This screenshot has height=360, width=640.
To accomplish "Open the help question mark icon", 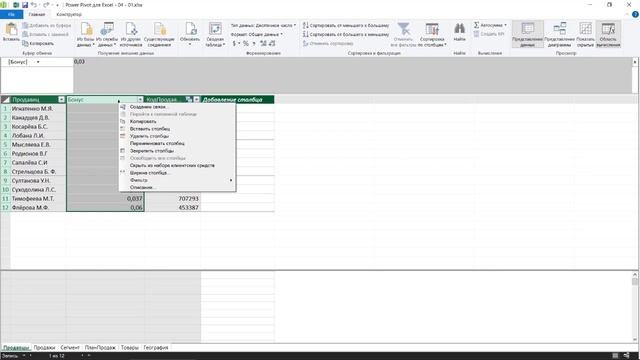I will (635, 14).
